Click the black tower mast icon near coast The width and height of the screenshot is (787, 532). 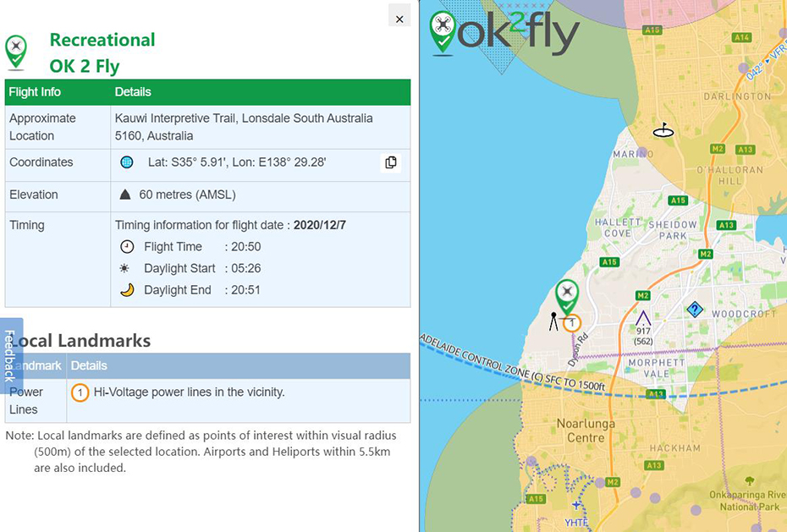553,321
